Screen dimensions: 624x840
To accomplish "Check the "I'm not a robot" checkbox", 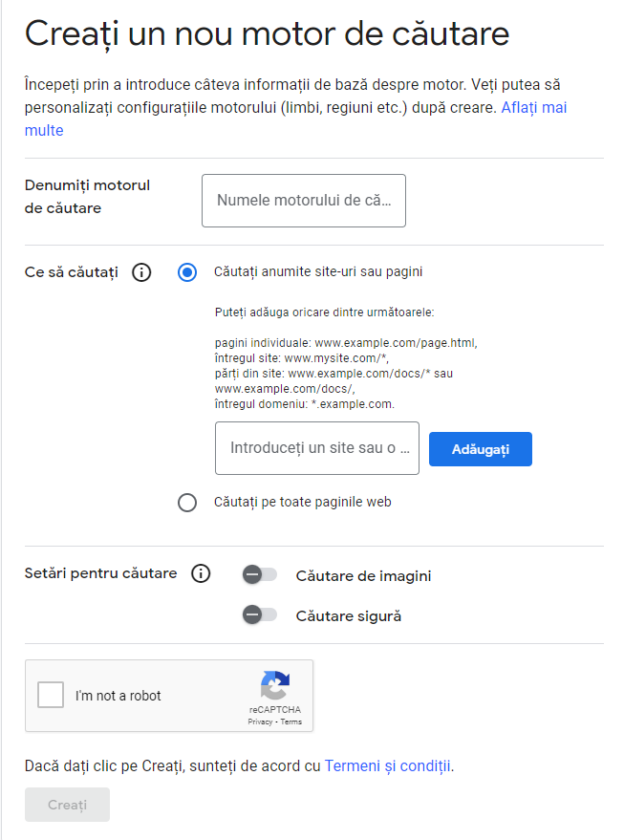I will click(x=51, y=695).
